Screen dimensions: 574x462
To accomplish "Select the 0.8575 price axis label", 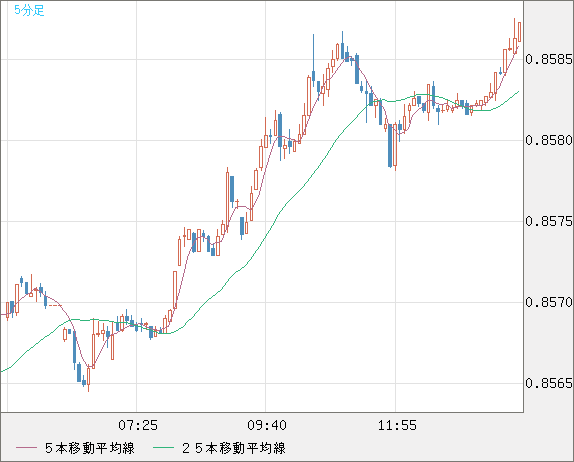I will pos(549,221).
